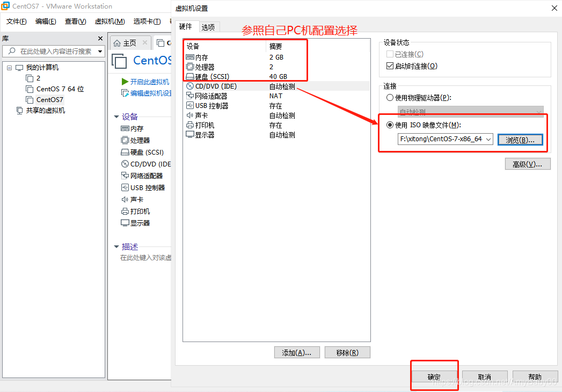This screenshot has width=562, height=392.
Task: Click hard disk icon in main window devices
Action: (x=125, y=152)
